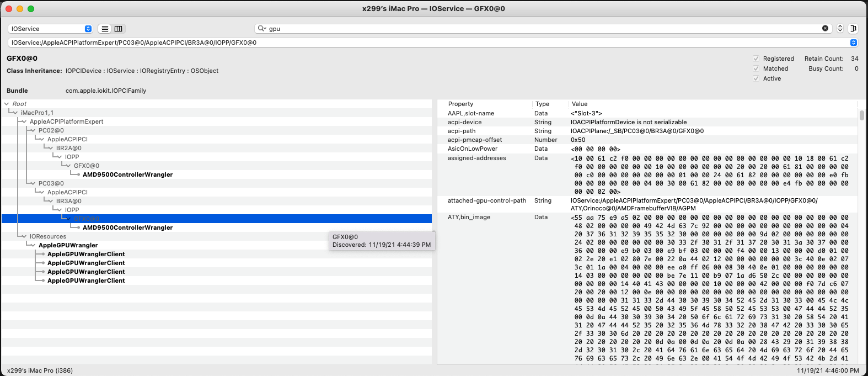Collapse the Root tree node
868x376 pixels.
[7, 104]
